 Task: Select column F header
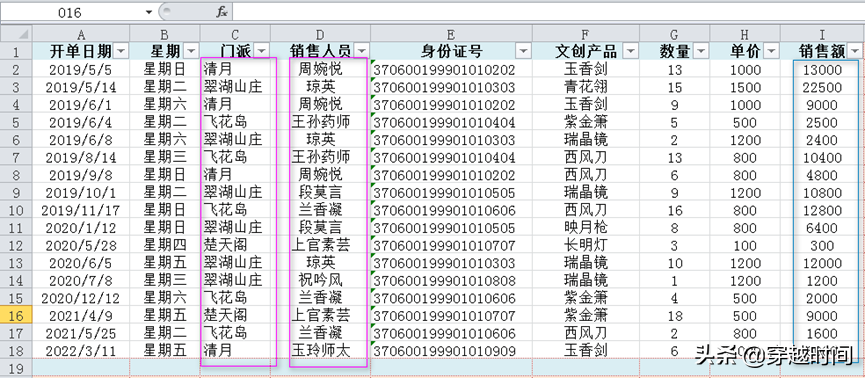pyautogui.click(x=586, y=34)
